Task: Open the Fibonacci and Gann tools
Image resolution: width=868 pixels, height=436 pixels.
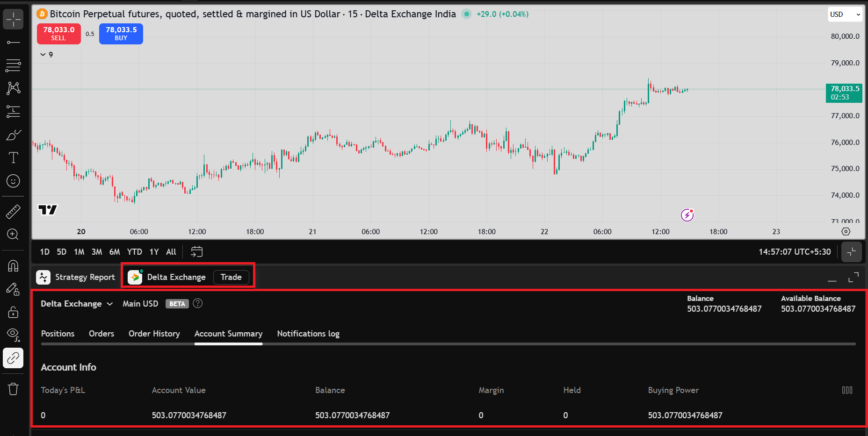Action: (13, 65)
